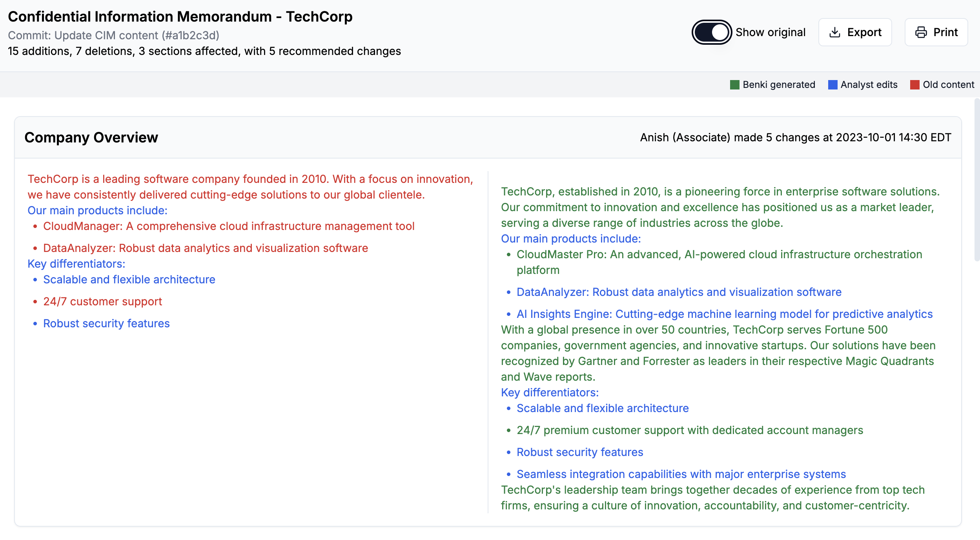Click 'Anish (Associate) made 5 changes' note
980x540 pixels.
796,137
